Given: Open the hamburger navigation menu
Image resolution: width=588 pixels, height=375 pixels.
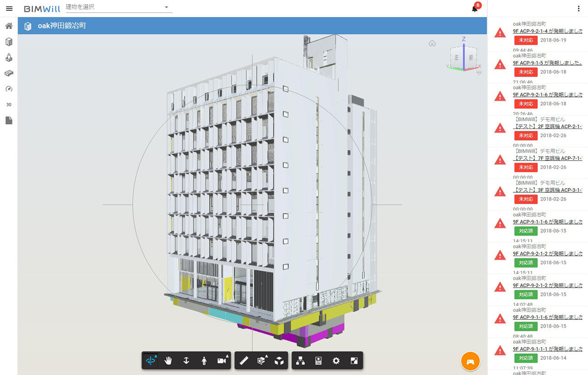Looking at the screenshot, I should click(x=9, y=9).
